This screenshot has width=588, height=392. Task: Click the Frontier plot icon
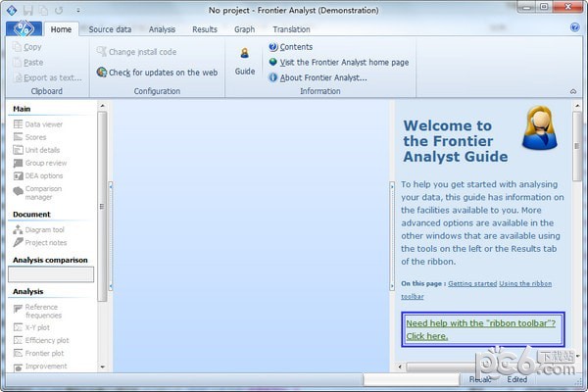click(x=18, y=353)
